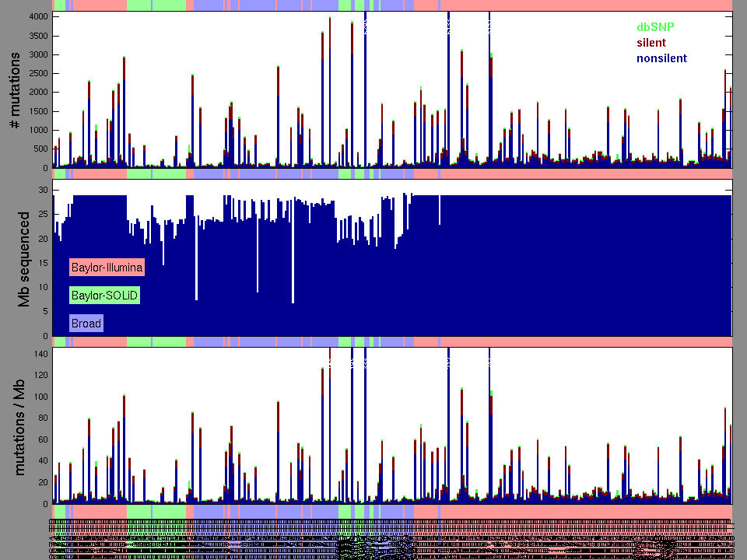The height and width of the screenshot is (560, 747).
Task: Click the dbSNP legend label
Action: point(655,26)
